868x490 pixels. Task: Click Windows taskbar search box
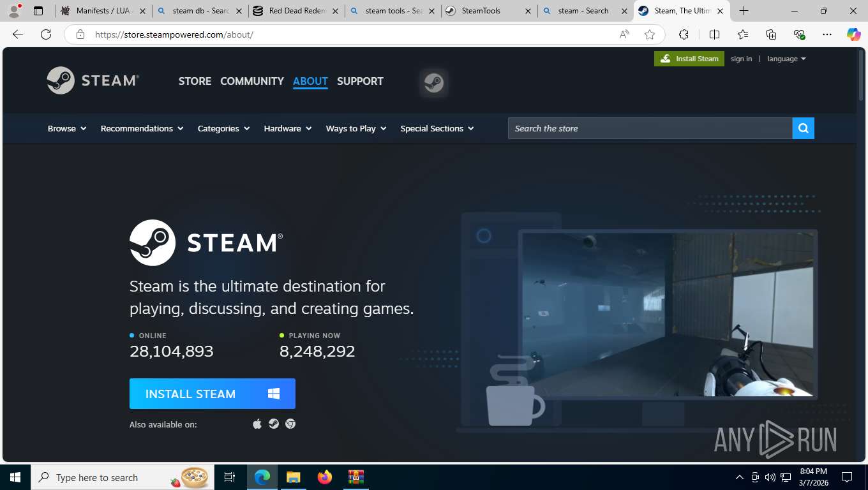pyautogui.click(x=124, y=477)
